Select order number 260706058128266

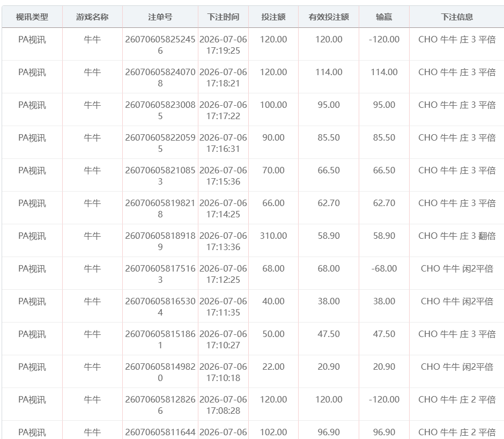coord(160,405)
